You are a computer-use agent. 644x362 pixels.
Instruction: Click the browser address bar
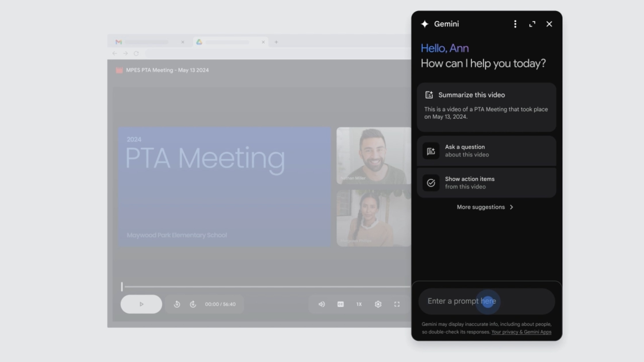(x=277, y=53)
